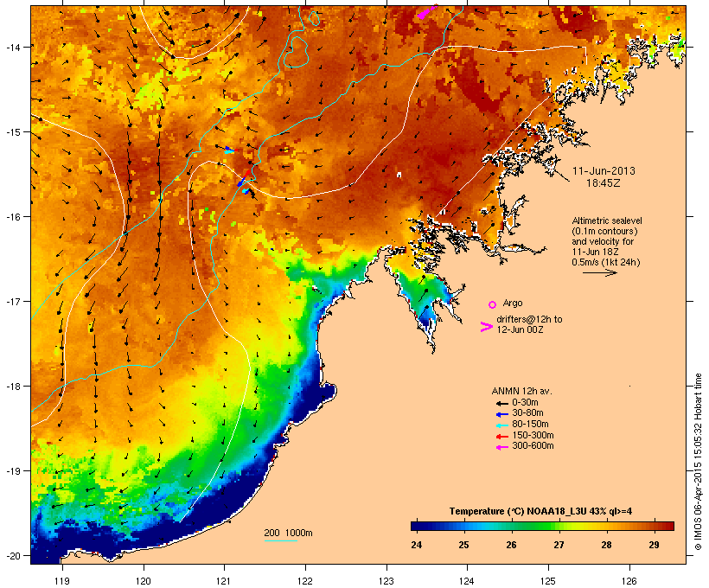The height and width of the screenshot is (588, 709).
Task: Click the '300-600m' depth label
Action: 533,446
